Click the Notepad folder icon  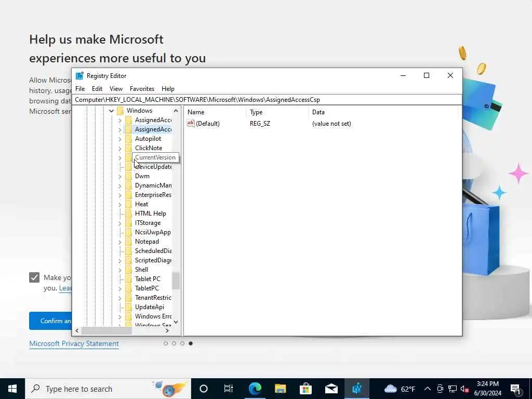point(128,242)
